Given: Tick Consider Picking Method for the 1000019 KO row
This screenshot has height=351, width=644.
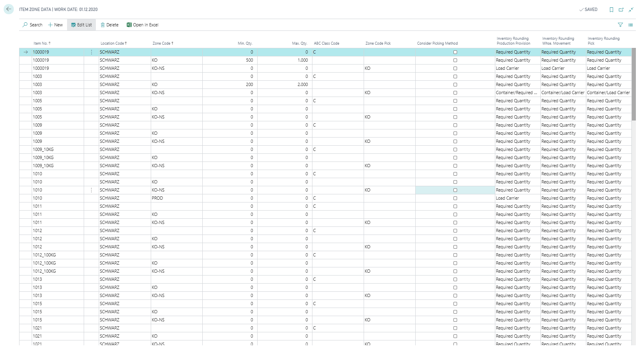Looking at the screenshot, I should (x=455, y=60).
